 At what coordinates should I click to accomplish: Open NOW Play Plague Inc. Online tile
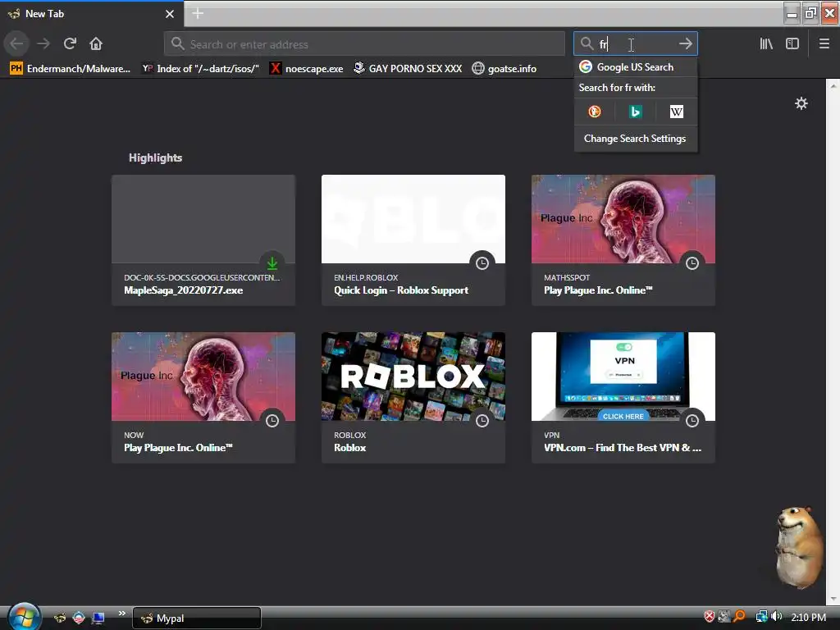point(203,398)
